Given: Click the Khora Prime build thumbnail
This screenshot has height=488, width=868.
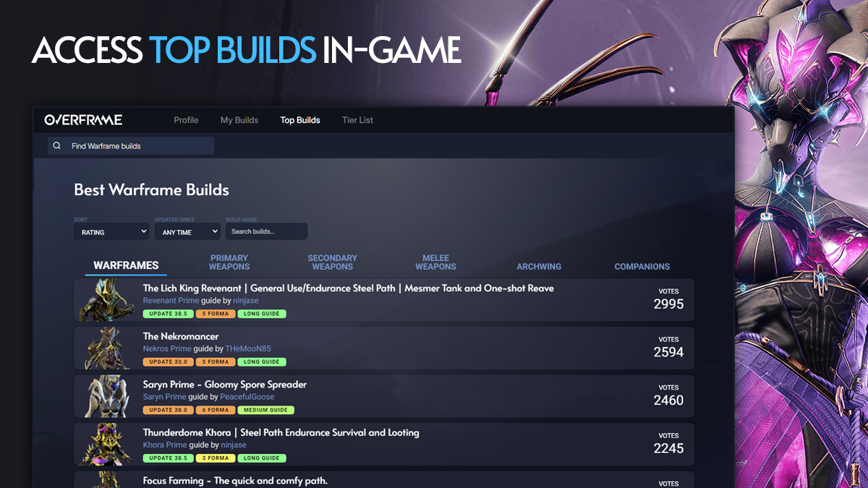Looking at the screenshot, I should tap(105, 444).
